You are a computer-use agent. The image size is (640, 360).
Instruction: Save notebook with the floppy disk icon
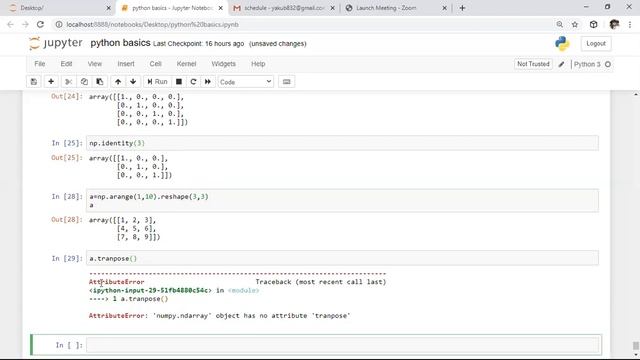34,82
